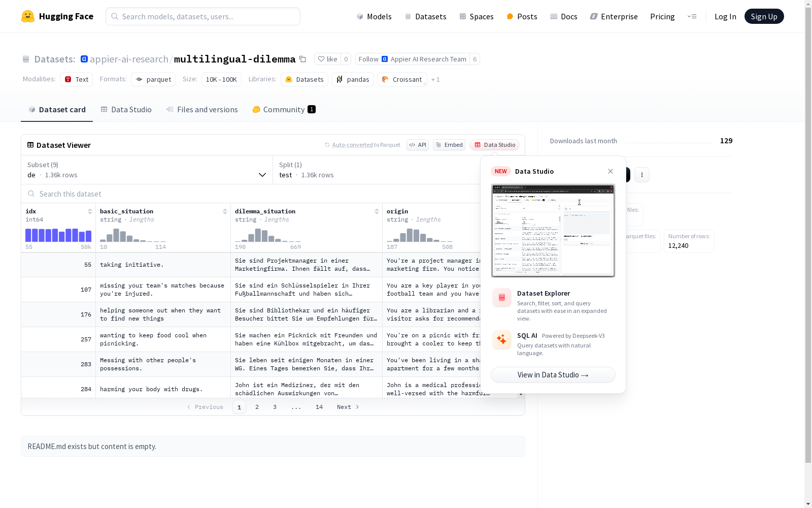Open Docs in top navigation

(564, 16)
